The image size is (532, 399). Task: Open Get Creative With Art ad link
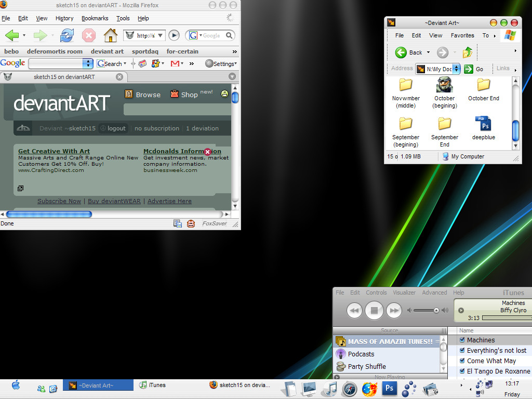point(54,151)
